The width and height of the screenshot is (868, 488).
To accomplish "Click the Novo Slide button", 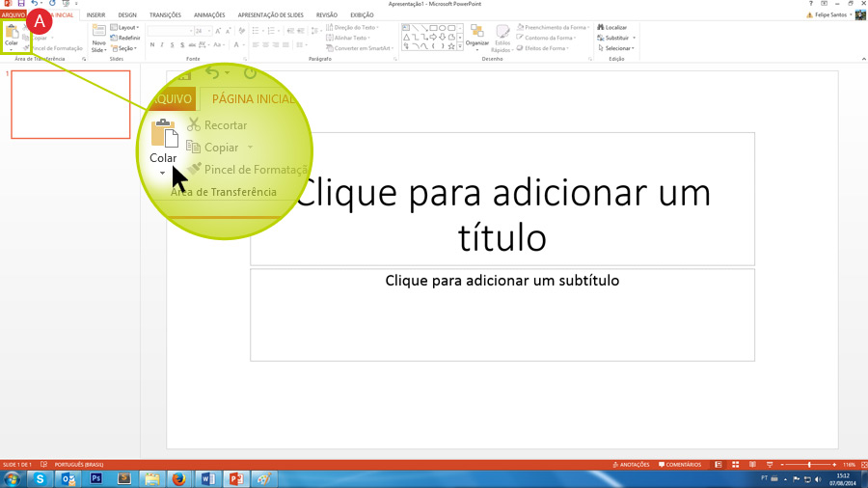I will coord(98,38).
